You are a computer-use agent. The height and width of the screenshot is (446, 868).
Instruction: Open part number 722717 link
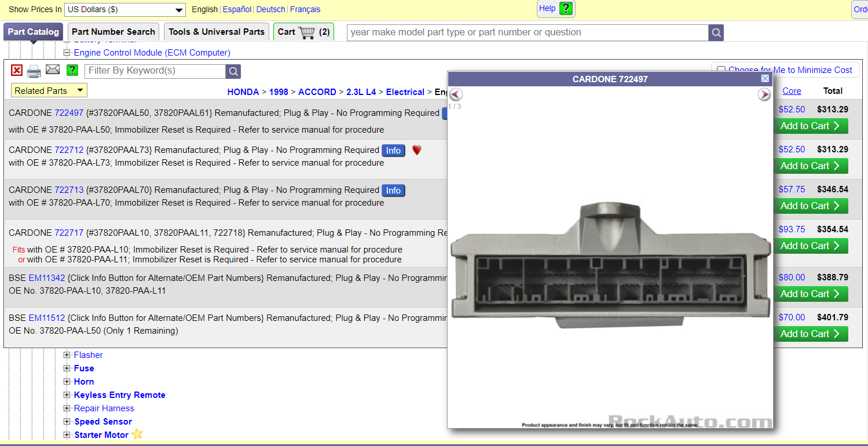coord(69,233)
